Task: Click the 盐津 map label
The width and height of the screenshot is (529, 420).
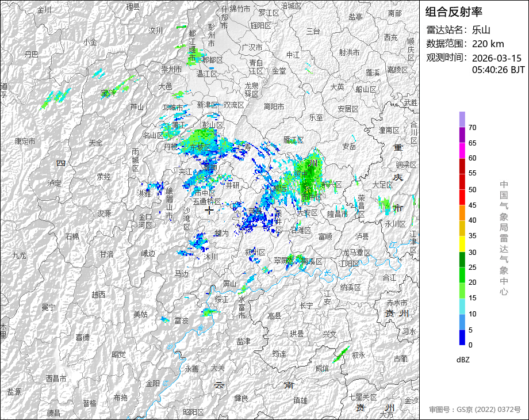Action: (x=243, y=341)
